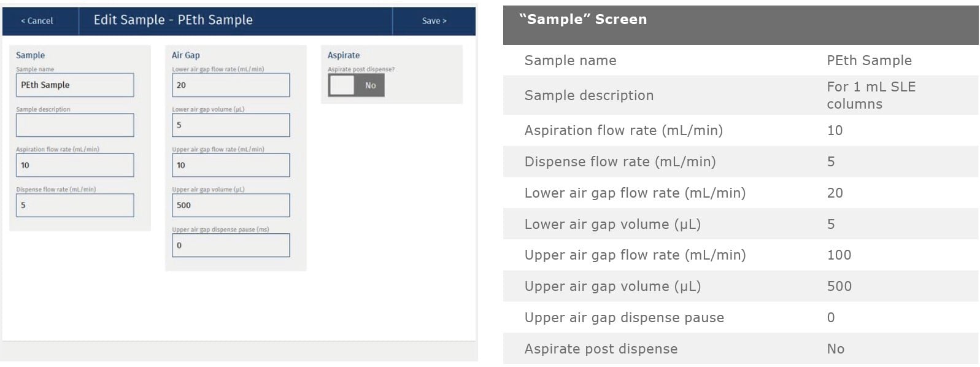The width and height of the screenshot is (980, 367).
Task: Select the Upper air gap volume field showing 500
Action: pos(231,205)
